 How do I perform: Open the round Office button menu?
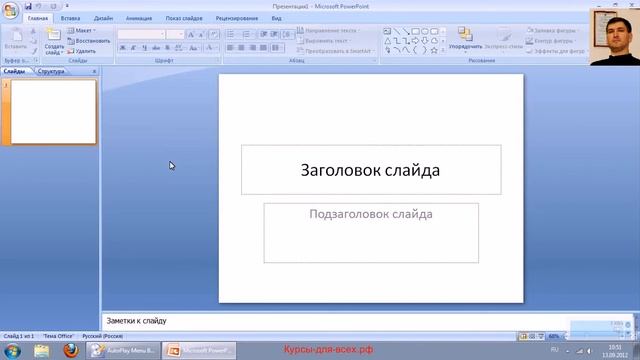10,10
